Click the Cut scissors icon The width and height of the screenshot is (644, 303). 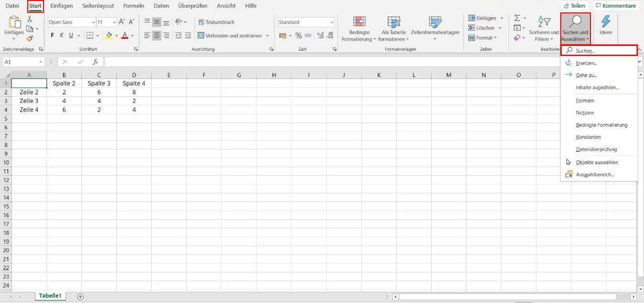tap(30, 19)
